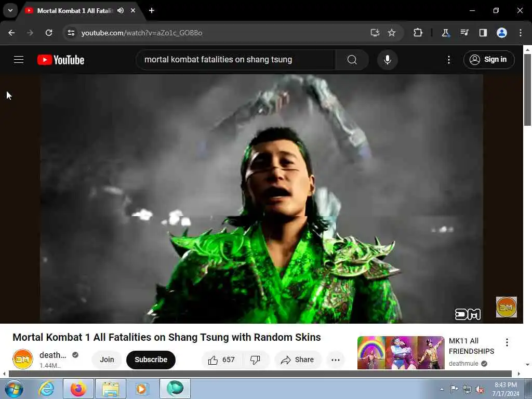Toggle the browser side panel
Viewport: 532px width, 399px height.
483,33
